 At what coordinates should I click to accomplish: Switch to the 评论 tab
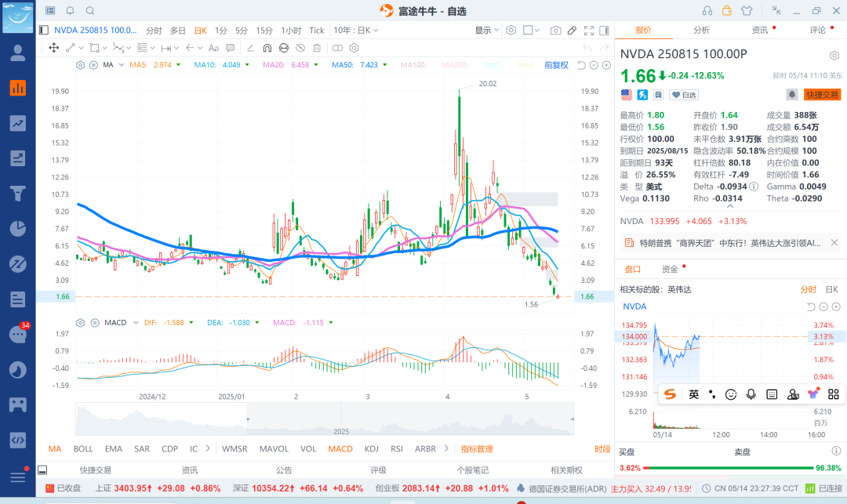pyautogui.click(x=817, y=31)
